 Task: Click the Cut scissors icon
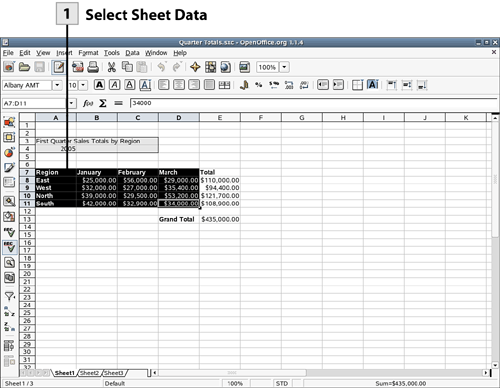tap(111, 67)
